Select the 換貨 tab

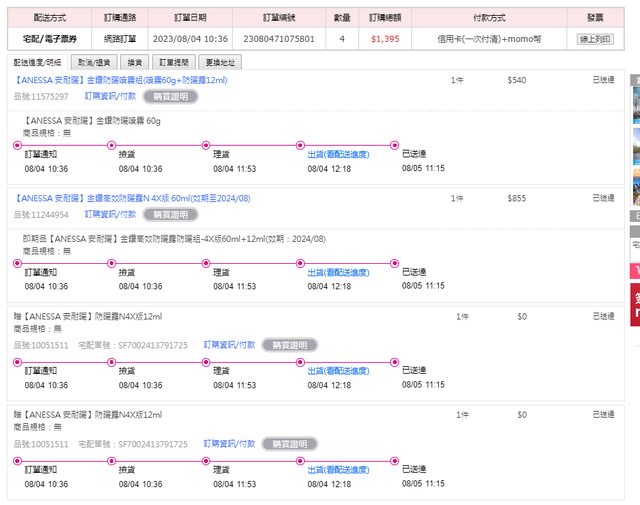click(135, 62)
